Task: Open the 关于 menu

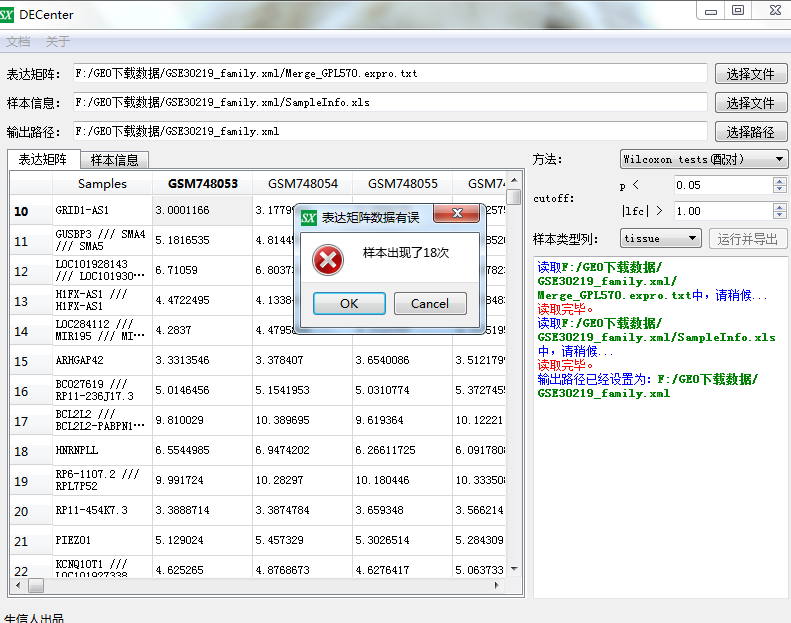Action: pyautogui.click(x=58, y=42)
